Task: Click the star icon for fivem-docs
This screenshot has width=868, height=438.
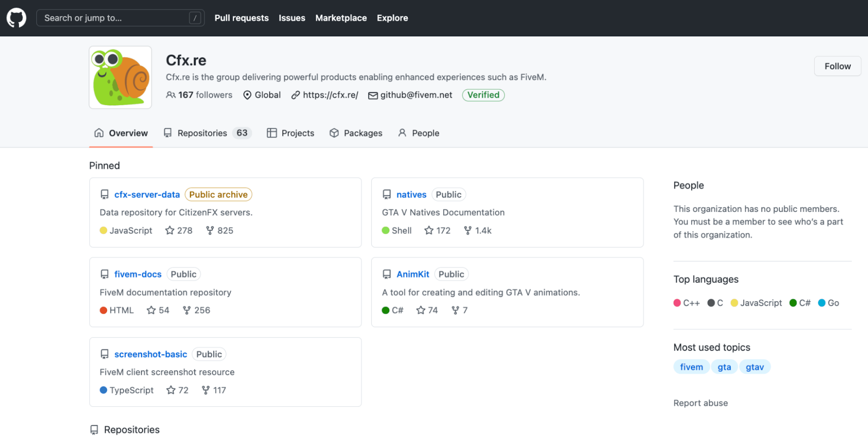Action: click(x=151, y=310)
